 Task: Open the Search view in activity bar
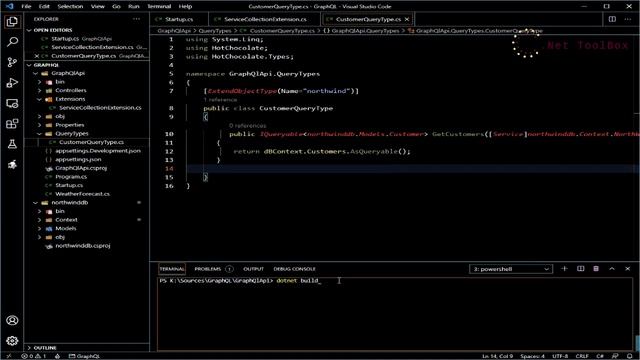click(12, 42)
